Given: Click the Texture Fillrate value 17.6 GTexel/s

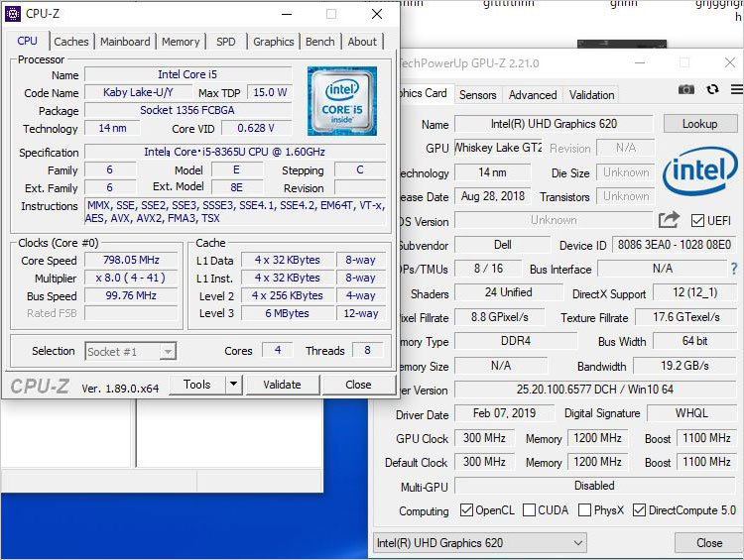Looking at the screenshot, I should (686, 317).
